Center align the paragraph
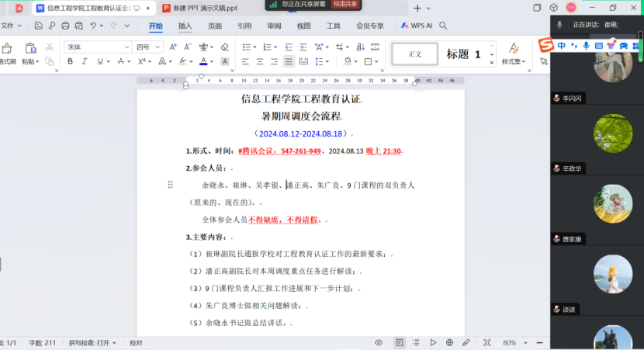Viewport: 644px width, 350px height. click(260, 61)
